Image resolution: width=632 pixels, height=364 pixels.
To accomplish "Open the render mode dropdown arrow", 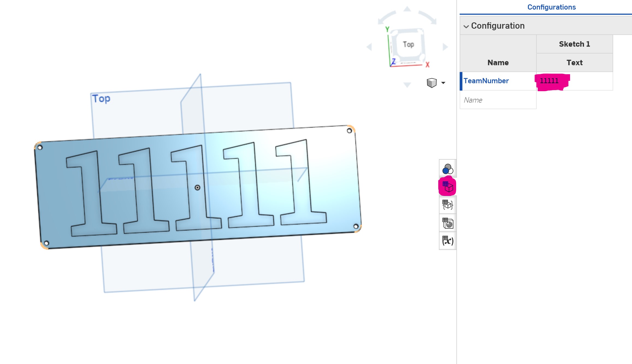I will (443, 83).
